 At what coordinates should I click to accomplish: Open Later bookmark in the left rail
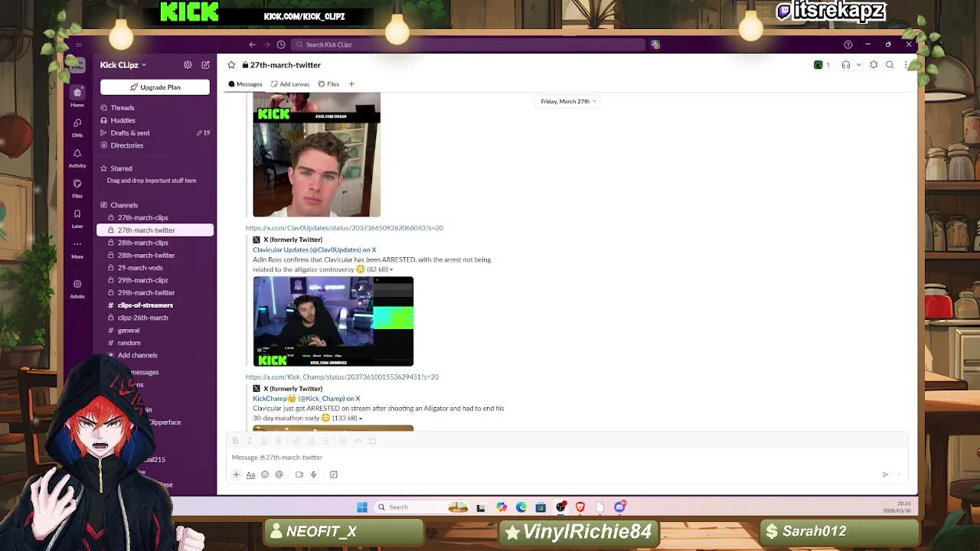[77, 219]
